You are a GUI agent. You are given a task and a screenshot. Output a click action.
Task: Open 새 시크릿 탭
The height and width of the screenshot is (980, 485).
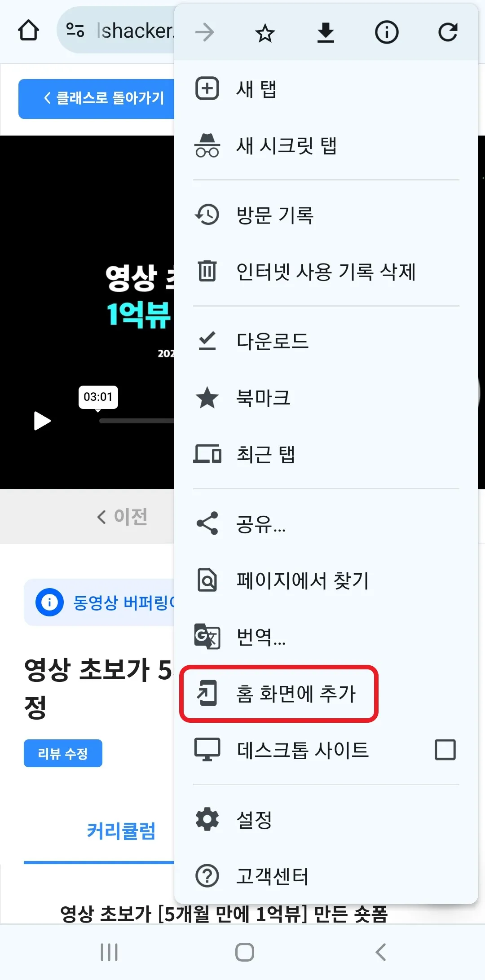tap(326, 145)
